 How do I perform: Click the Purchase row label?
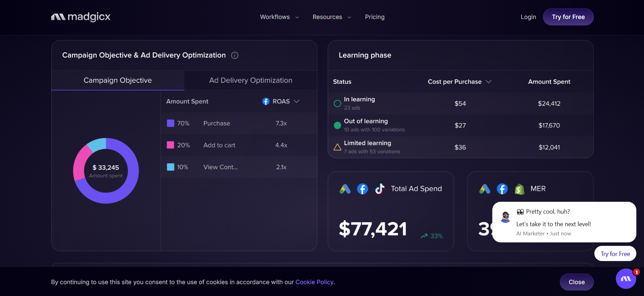pyautogui.click(x=217, y=123)
